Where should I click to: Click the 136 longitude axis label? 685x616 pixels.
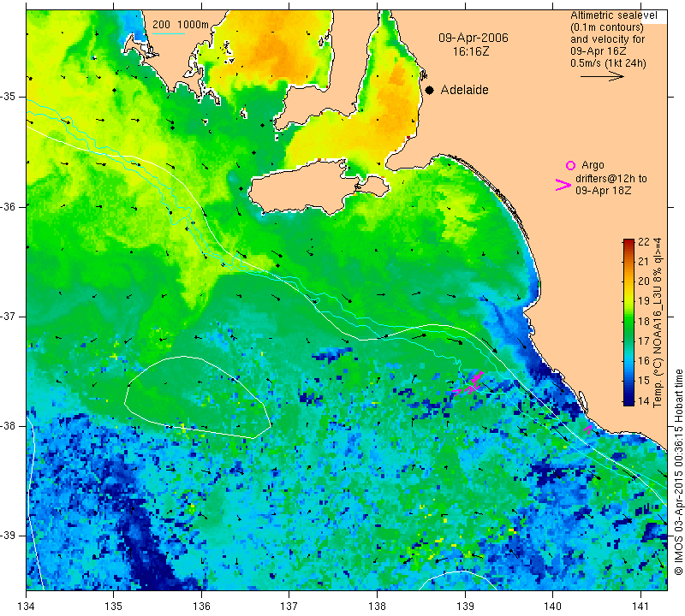click(201, 607)
